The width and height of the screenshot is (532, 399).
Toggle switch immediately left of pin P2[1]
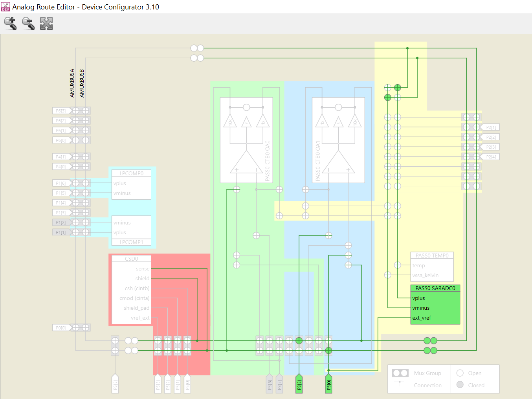click(476, 127)
